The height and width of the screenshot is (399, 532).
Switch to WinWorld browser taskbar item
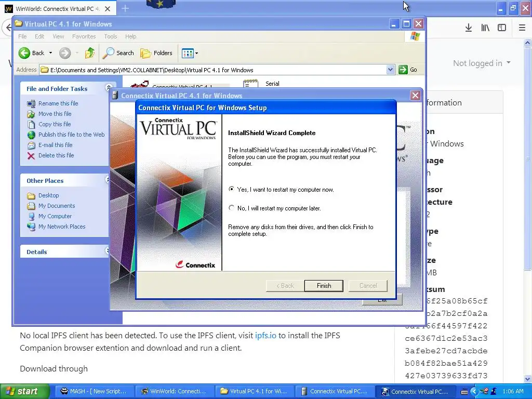pos(174,391)
